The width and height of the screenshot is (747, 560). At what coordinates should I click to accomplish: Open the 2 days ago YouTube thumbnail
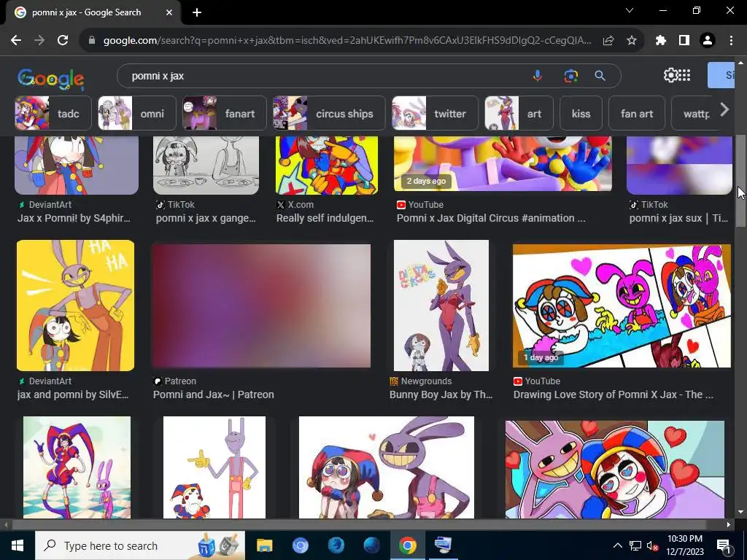pyautogui.click(x=503, y=163)
